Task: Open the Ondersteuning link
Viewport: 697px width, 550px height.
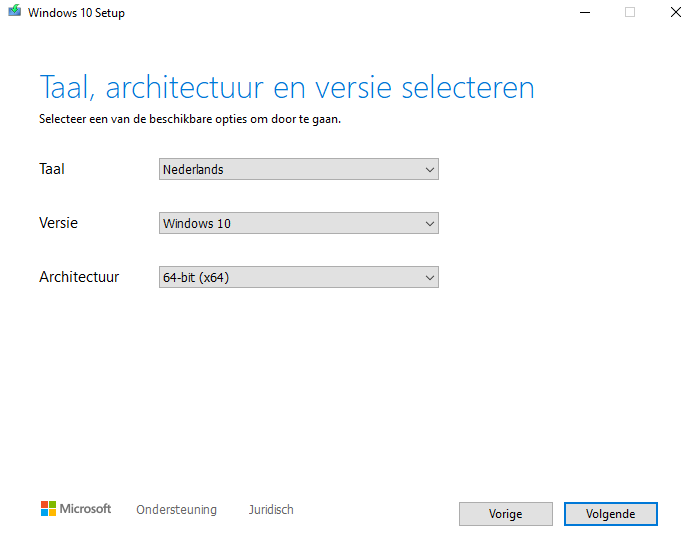Action: [x=176, y=510]
